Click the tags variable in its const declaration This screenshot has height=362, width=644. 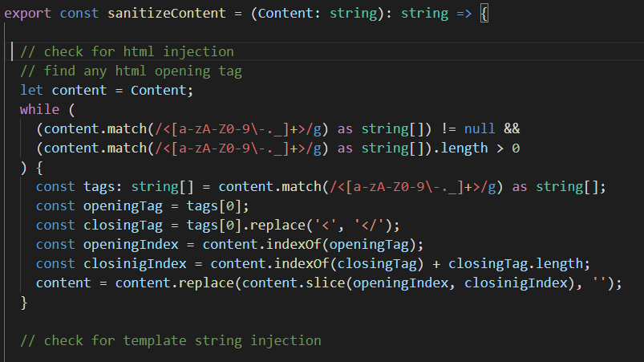click(x=99, y=187)
